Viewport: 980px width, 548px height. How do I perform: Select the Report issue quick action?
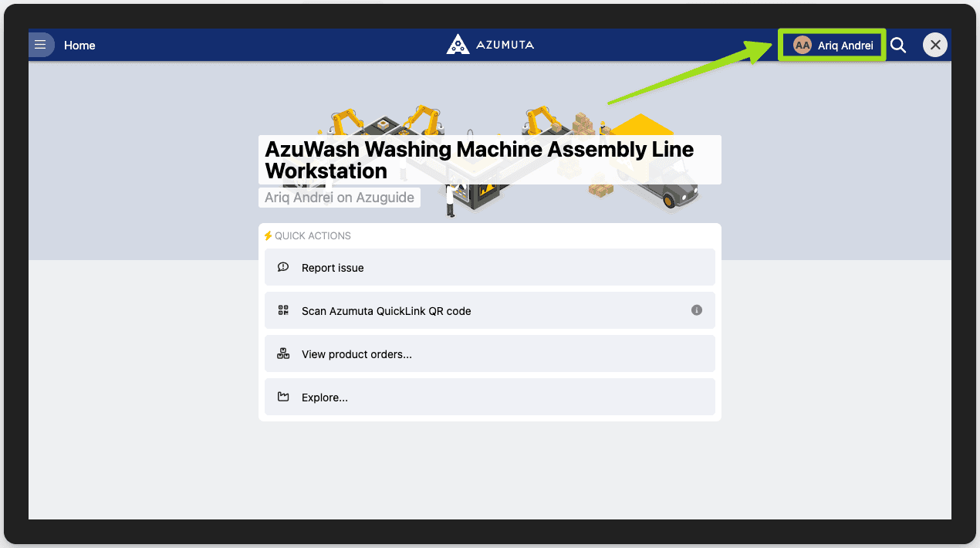click(x=489, y=268)
